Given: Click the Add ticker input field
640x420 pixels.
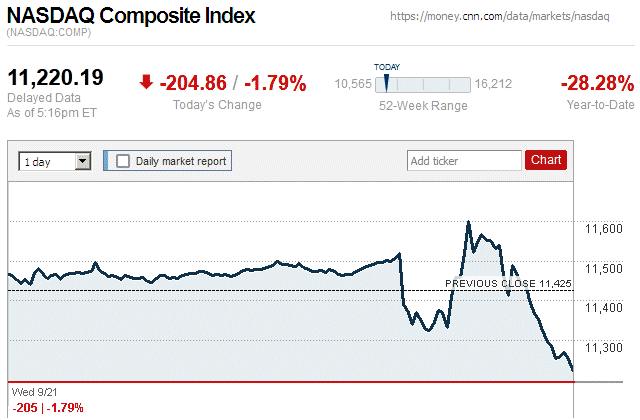Looking at the screenshot, I should [464, 160].
